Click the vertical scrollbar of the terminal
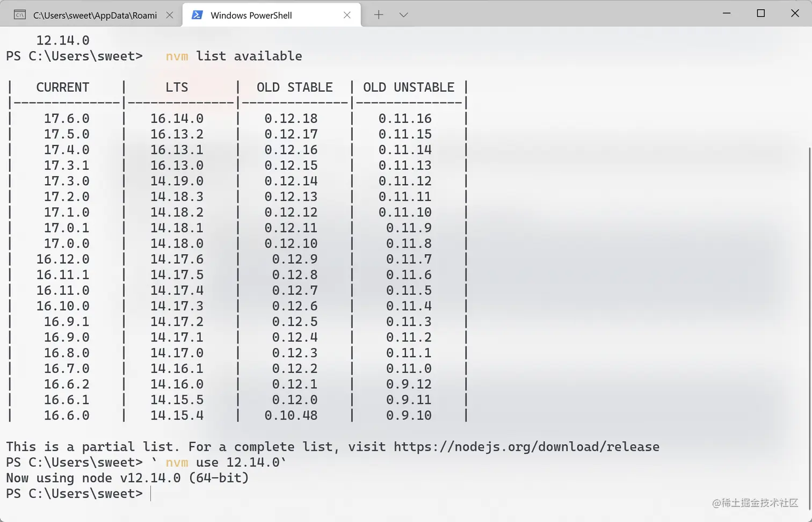 (808, 328)
